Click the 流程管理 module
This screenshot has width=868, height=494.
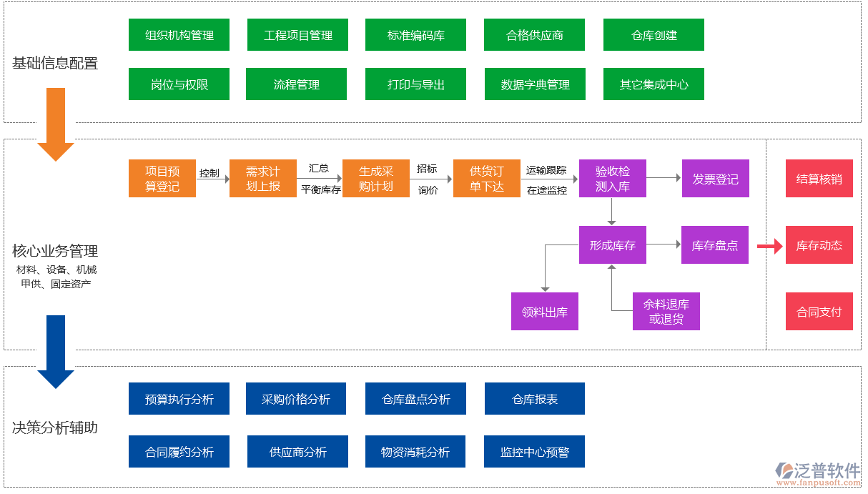[x=297, y=84]
